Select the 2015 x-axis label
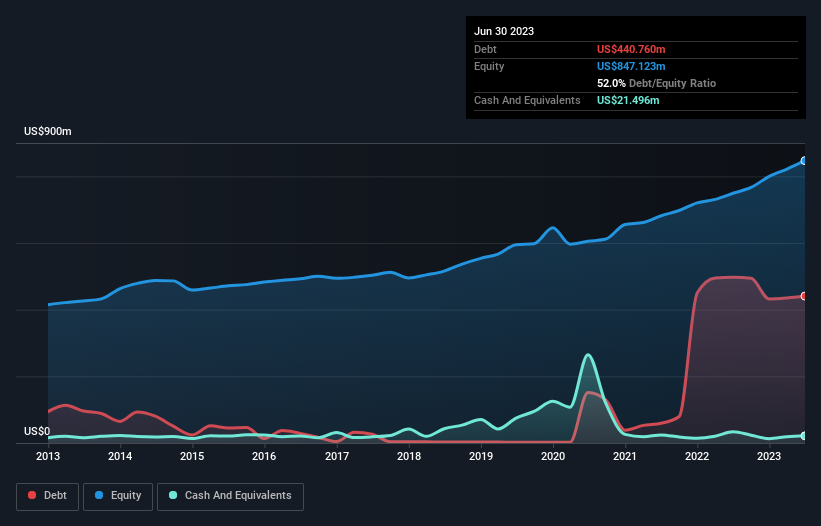The width and height of the screenshot is (821, 526). click(192, 456)
